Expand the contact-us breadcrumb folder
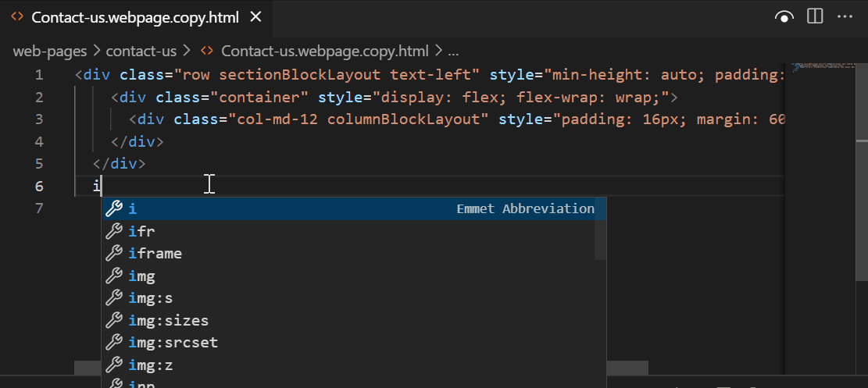This screenshot has width=868, height=388. point(141,51)
